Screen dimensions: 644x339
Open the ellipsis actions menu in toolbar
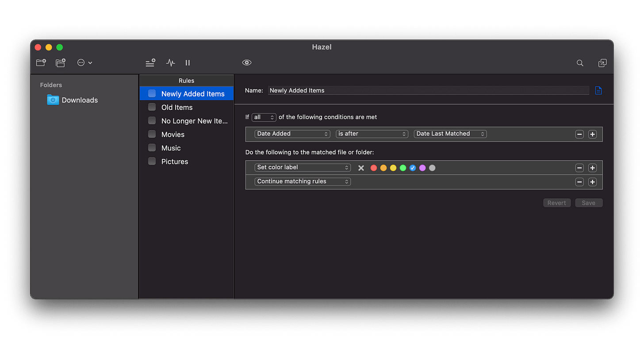tap(84, 63)
